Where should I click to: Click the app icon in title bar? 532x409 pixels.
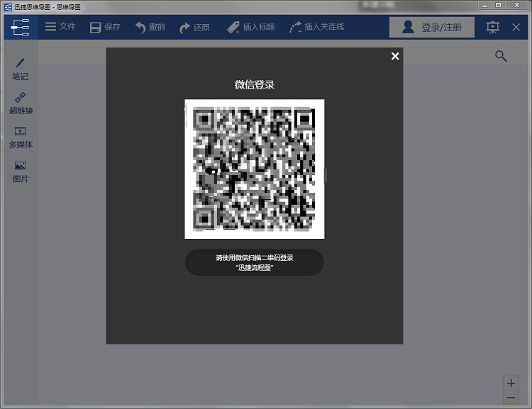8,7
